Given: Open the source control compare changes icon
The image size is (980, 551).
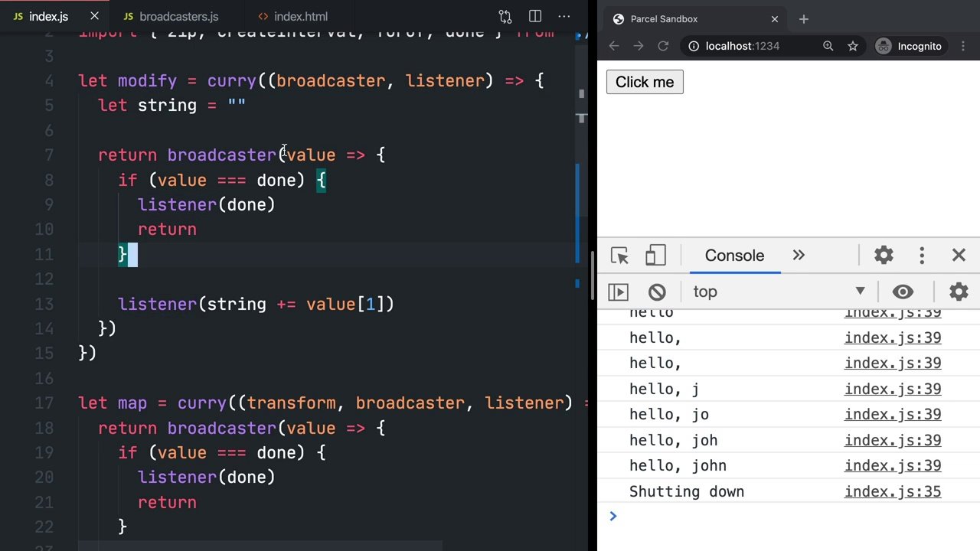Looking at the screenshot, I should 505,16.
